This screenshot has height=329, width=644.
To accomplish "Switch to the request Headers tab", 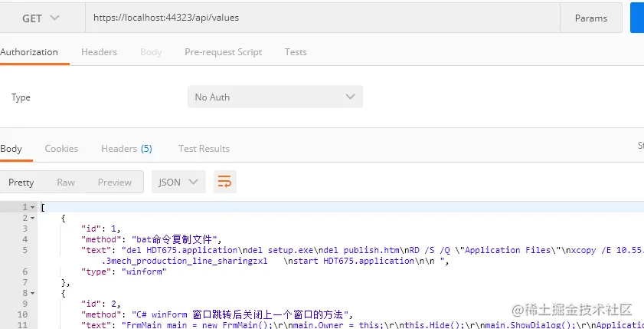I will coord(99,52).
